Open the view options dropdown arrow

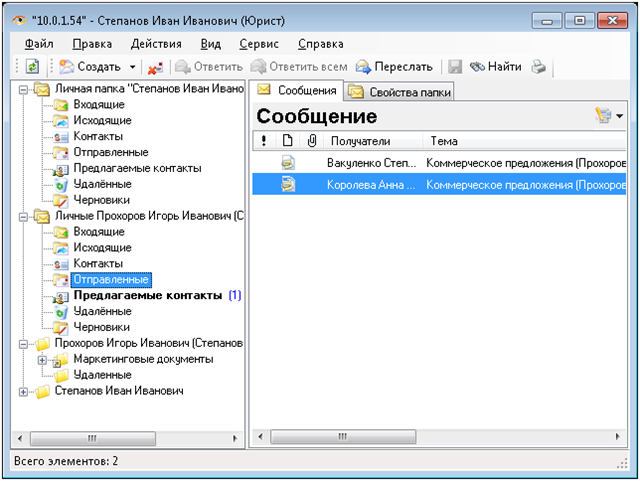point(619,116)
